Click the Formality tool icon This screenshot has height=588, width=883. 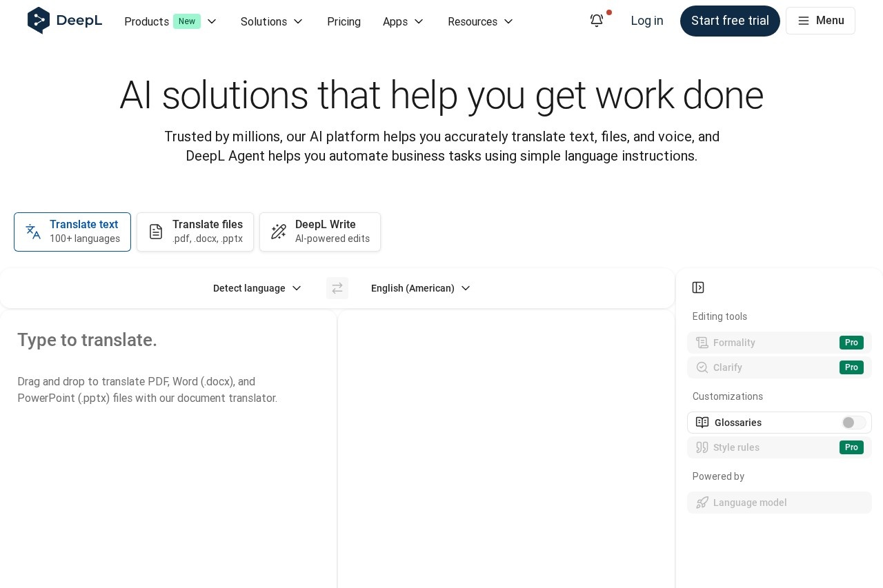click(702, 343)
